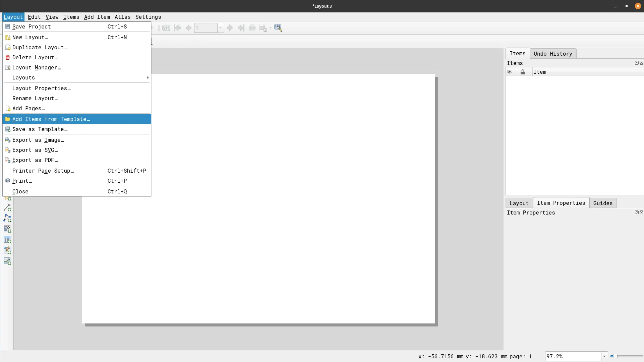Select the Add Node Item tool
The image size is (644, 362).
point(7,218)
